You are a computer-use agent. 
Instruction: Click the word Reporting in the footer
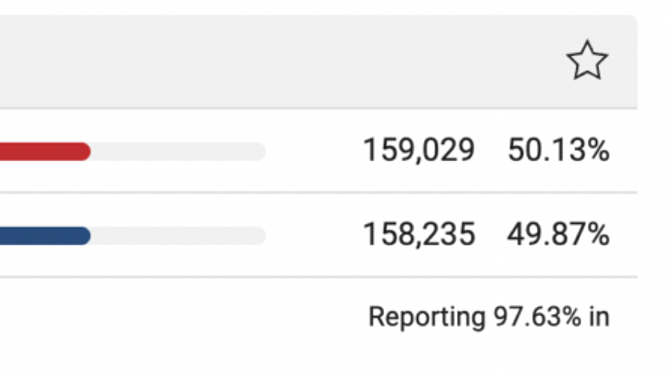[427, 317]
